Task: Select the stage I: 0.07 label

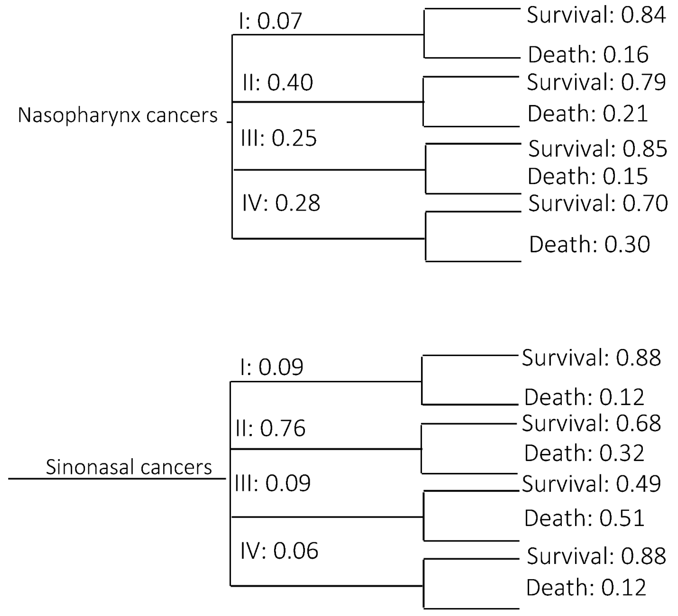Action: [270, 21]
